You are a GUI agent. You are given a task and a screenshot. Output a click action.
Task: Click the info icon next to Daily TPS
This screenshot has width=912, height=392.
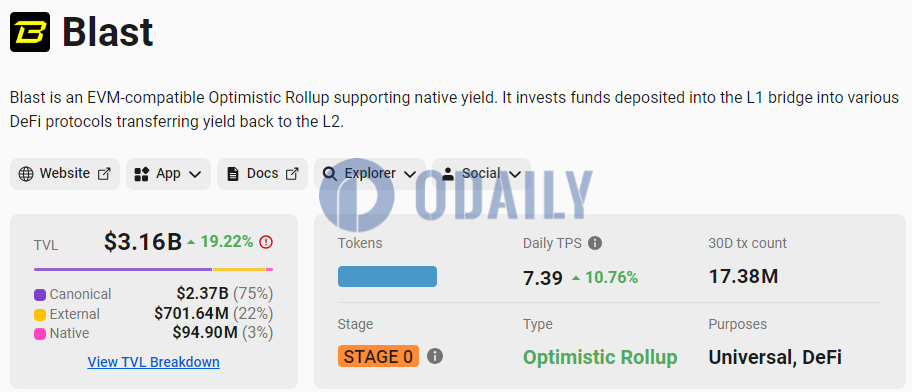pyautogui.click(x=594, y=243)
